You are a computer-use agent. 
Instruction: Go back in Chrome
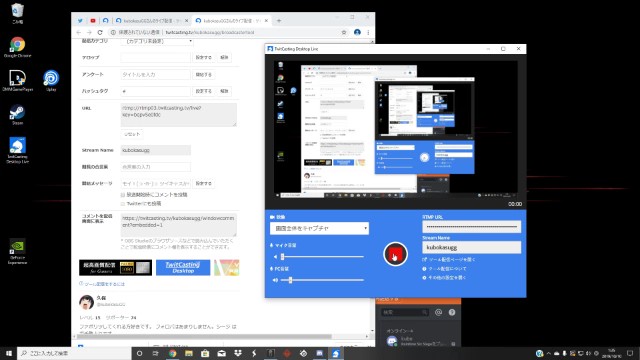(x=79, y=32)
